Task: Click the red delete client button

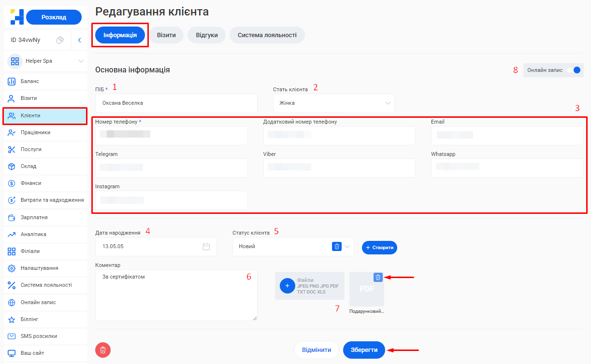Action: [x=103, y=350]
